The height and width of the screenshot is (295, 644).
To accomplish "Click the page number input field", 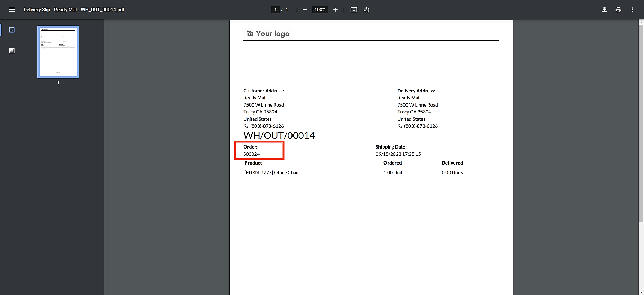I will click(276, 10).
